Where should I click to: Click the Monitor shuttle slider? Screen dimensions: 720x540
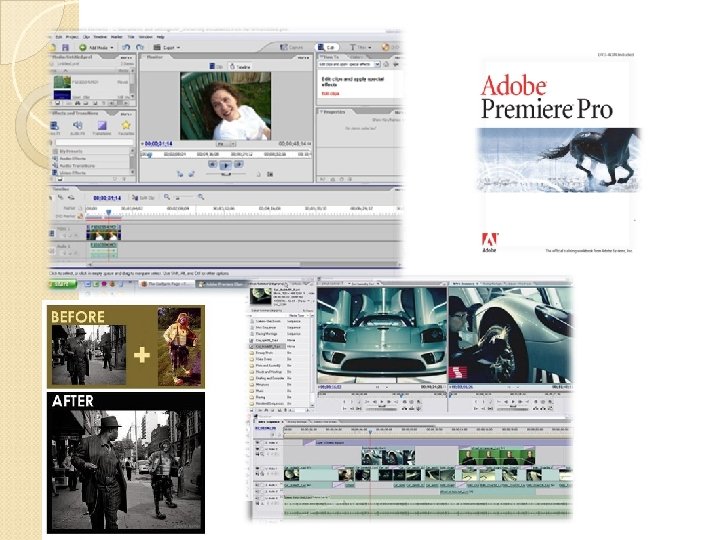(x=225, y=174)
